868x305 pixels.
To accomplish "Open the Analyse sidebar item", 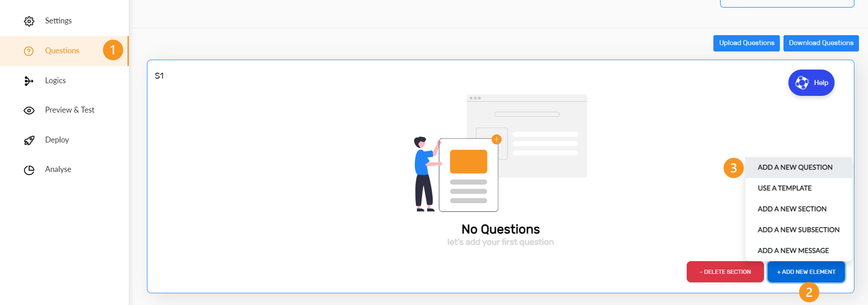I will pos(64,169).
